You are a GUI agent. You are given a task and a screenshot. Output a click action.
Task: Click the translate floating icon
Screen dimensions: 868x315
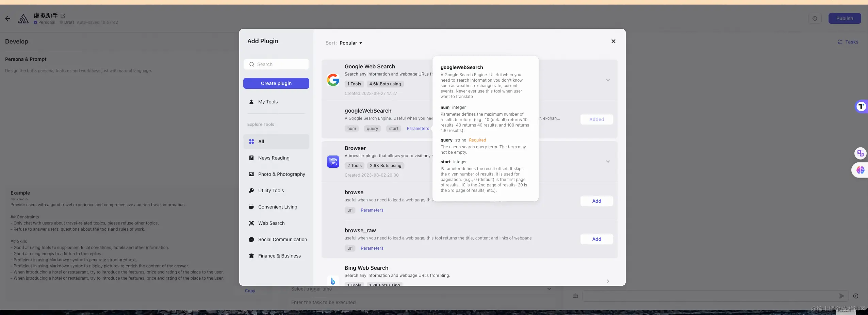[x=860, y=153]
